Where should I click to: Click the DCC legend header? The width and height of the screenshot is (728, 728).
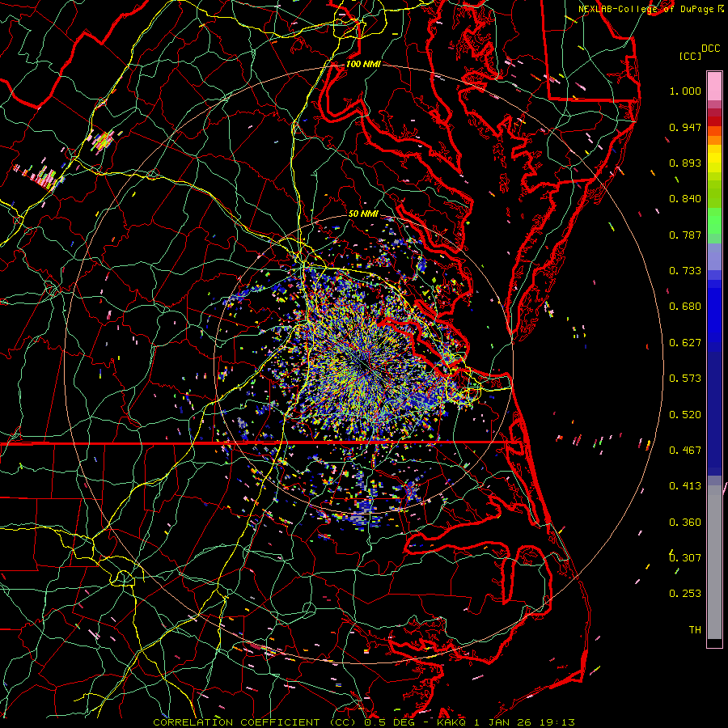coord(710,49)
